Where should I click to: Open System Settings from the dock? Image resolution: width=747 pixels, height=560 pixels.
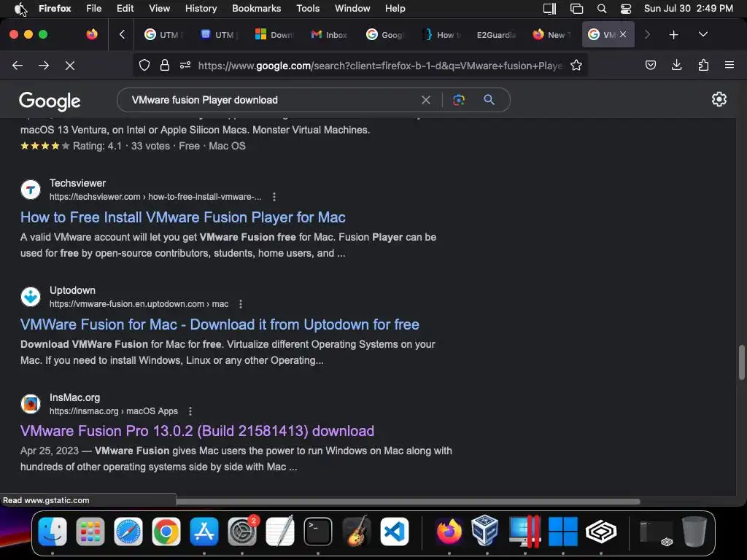pos(242,532)
